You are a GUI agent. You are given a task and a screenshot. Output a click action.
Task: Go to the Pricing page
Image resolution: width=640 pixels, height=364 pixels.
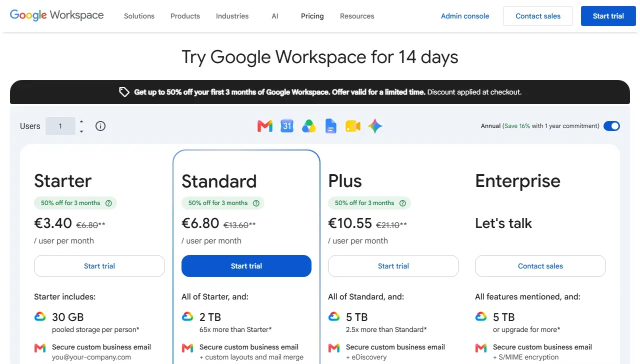pyautogui.click(x=312, y=16)
